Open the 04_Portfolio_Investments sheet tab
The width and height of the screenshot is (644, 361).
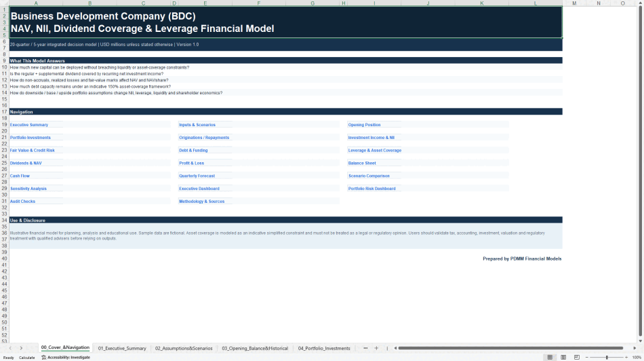coord(324,348)
